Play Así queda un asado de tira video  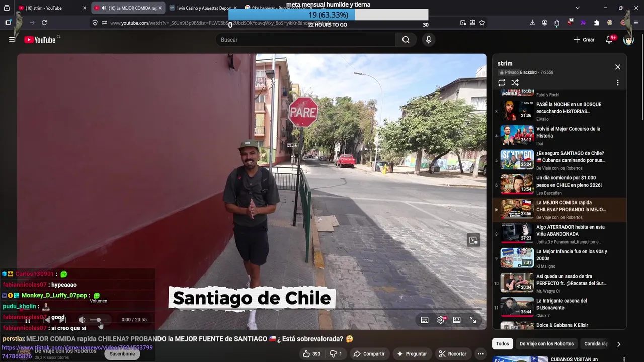pos(559,283)
